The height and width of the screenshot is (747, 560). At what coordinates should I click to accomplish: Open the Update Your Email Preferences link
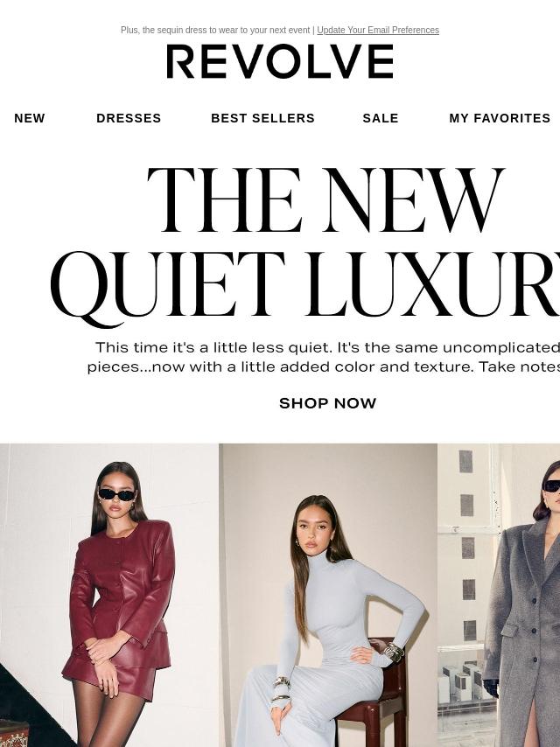click(x=378, y=30)
